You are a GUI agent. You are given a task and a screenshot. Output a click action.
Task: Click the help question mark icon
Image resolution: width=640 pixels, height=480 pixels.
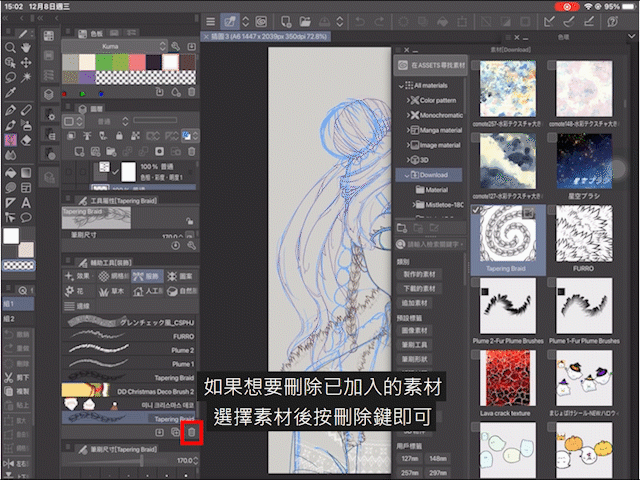click(x=612, y=22)
